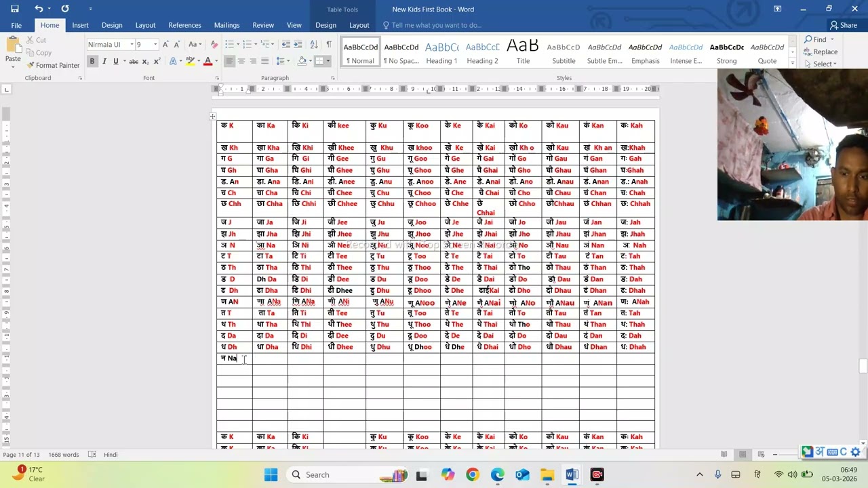Switch to the Review tab
The width and height of the screenshot is (868, 488).
click(x=263, y=25)
